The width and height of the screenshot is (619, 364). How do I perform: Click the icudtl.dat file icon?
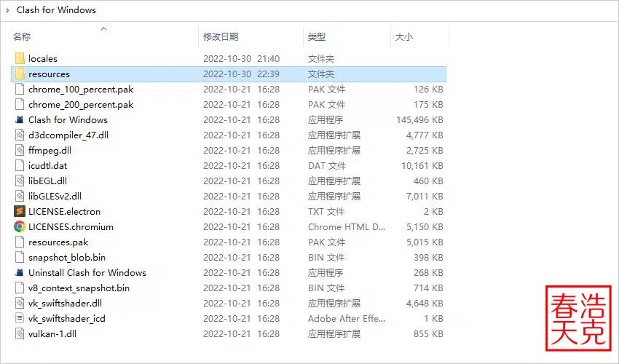(x=20, y=165)
